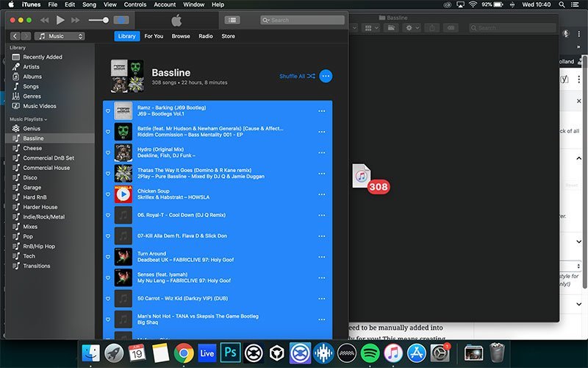Open the Commercial DnB Set playlist

tap(50, 158)
